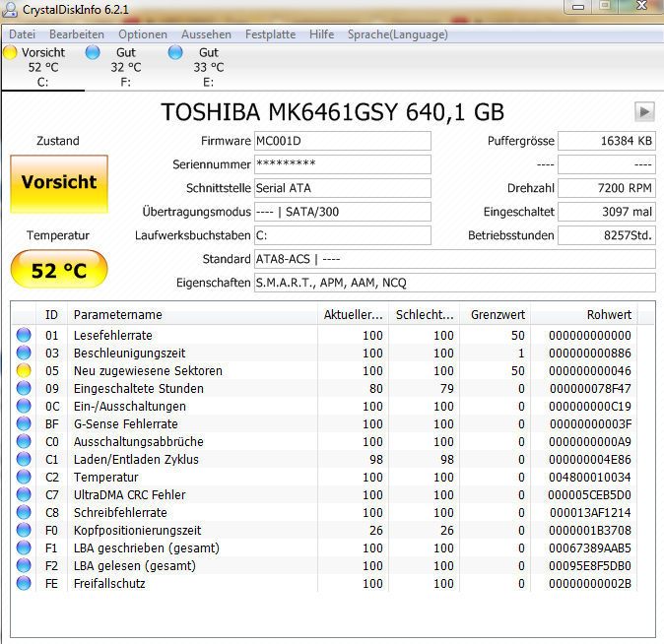Click the Drehzahl value 7200 RPM
Screen dimensions: 664x644
pyautogui.click(x=607, y=188)
